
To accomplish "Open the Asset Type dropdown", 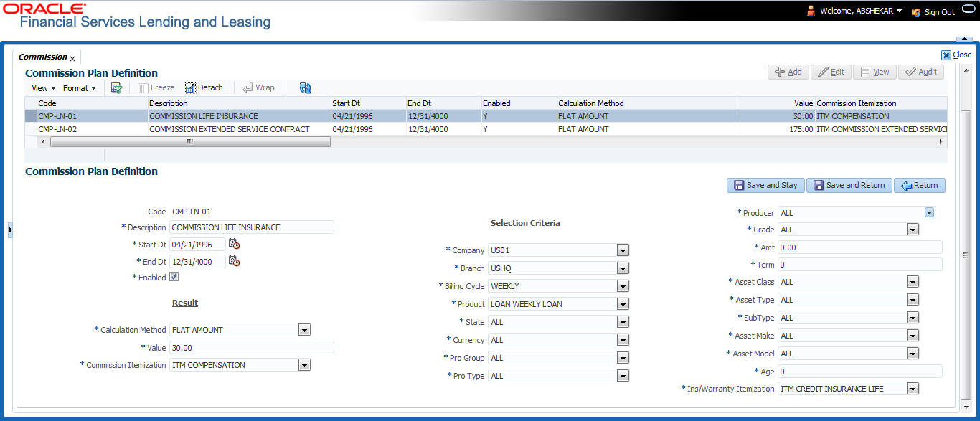I will tap(913, 300).
